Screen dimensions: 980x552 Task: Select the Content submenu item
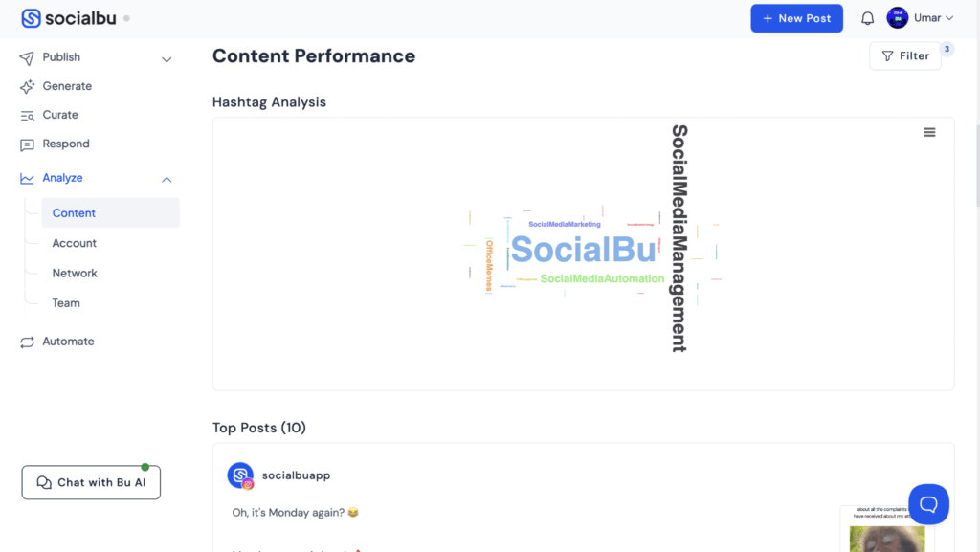[x=74, y=213]
